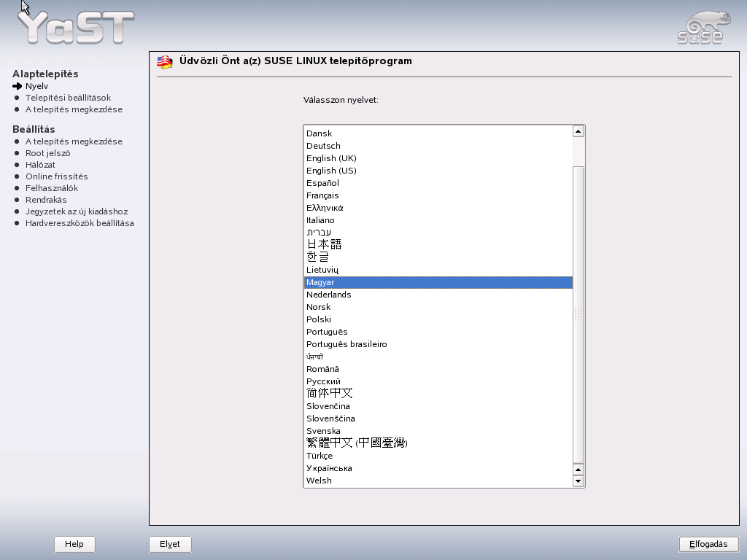Click the Hálózat sidebar step
The width and height of the screenshot is (747, 560).
[41, 165]
